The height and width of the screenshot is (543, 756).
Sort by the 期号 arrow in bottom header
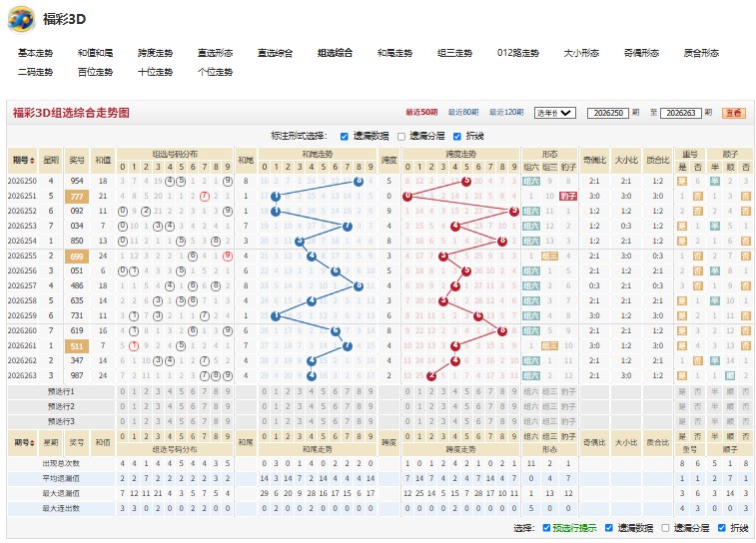click(32, 442)
